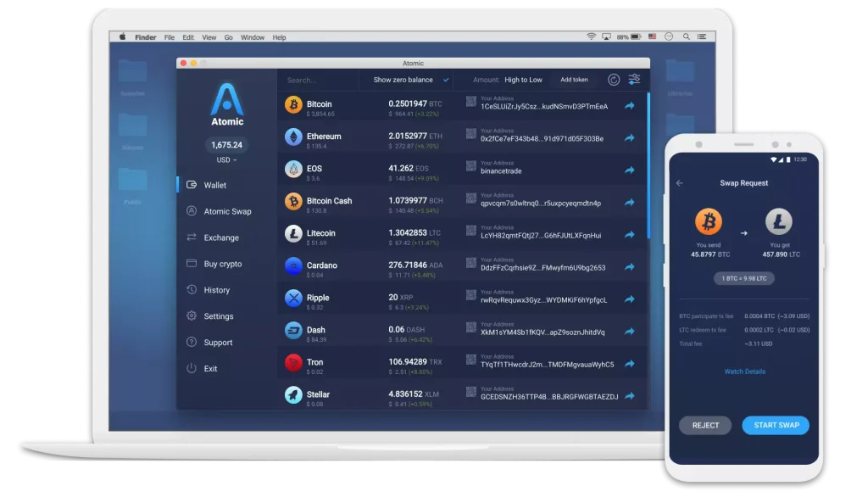Viewport: 868px width, 497px height.
Task: Open the Window menu in the menu bar
Action: click(253, 36)
